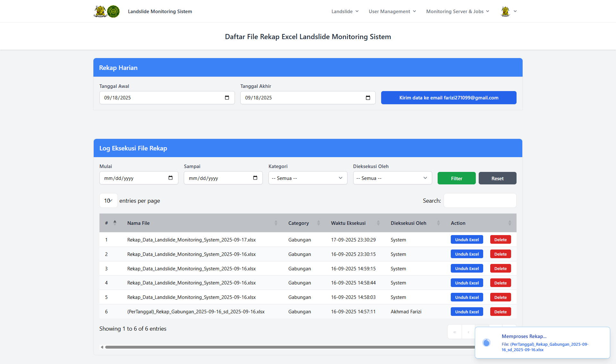Expand the Kategori dropdown

(308, 178)
